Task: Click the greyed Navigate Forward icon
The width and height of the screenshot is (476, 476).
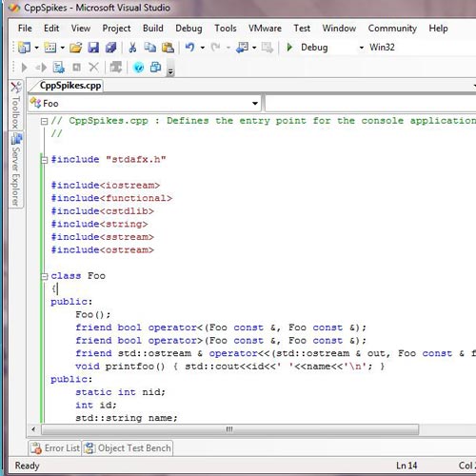Action: (x=268, y=48)
